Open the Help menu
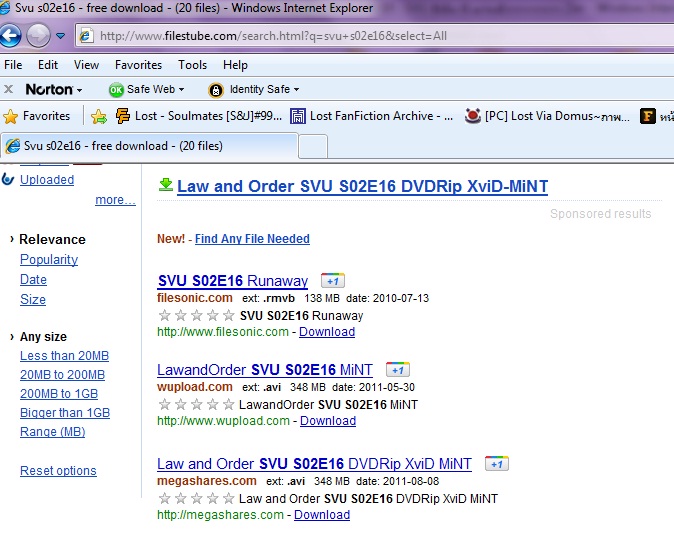The height and width of the screenshot is (545, 674). pyautogui.click(x=235, y=65)
